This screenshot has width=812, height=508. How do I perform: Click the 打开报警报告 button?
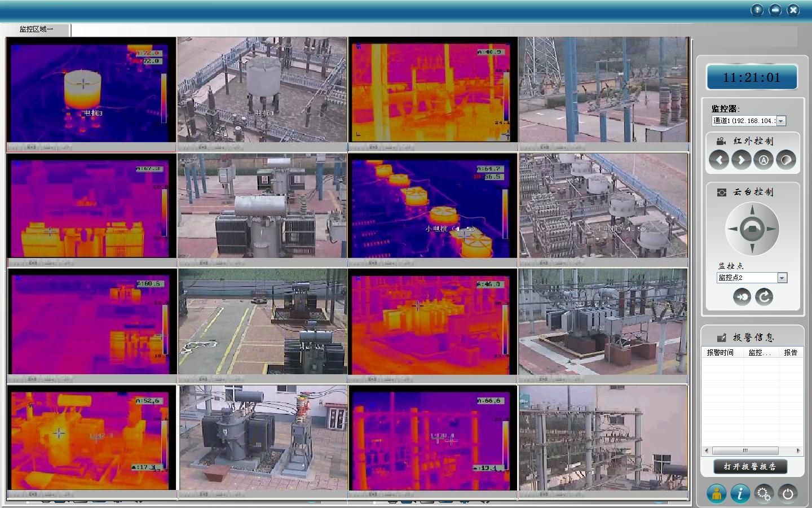(x=750, y=467)
